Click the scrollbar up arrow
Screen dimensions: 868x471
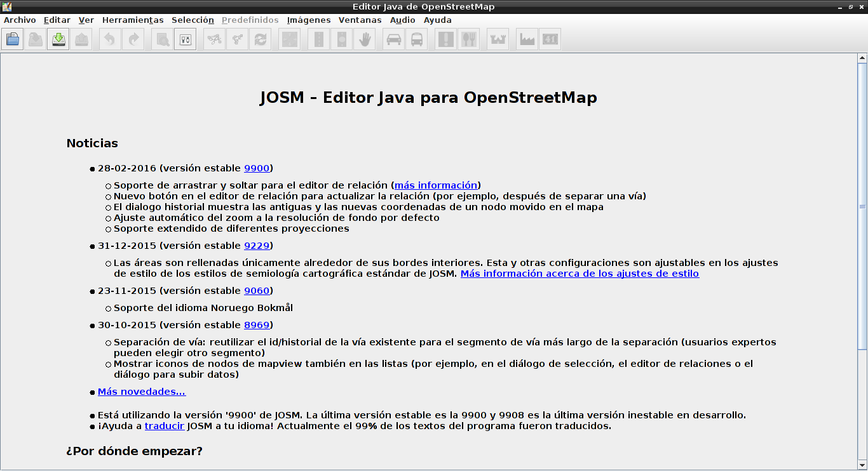pos(863,58)
